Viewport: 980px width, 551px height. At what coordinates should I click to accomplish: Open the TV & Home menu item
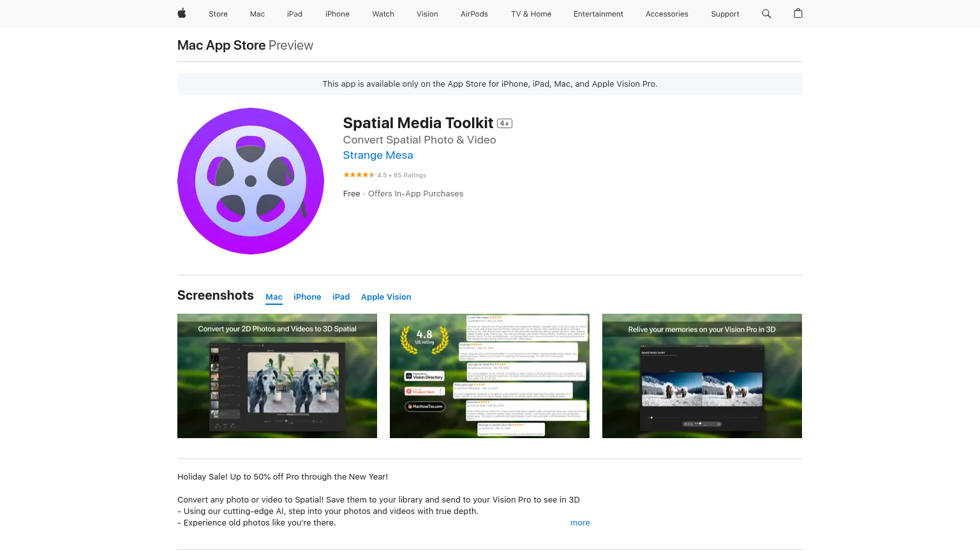click(x=530, y=13)
